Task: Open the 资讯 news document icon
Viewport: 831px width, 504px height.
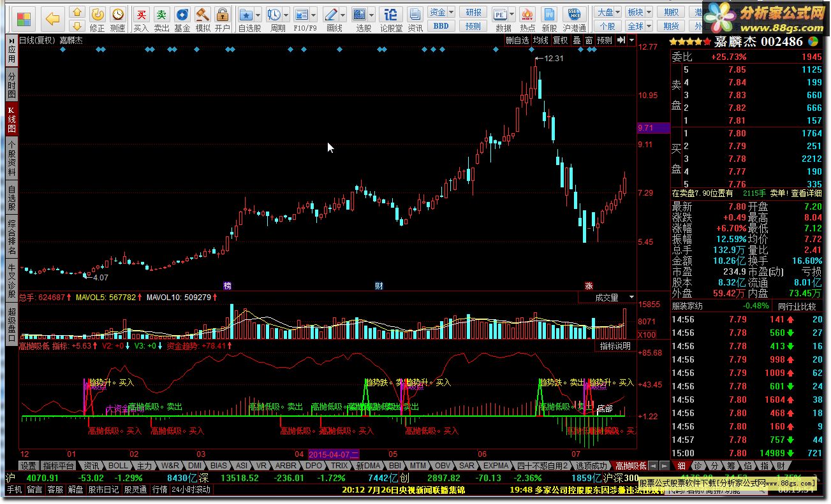Action: click(x=415, y=19)
